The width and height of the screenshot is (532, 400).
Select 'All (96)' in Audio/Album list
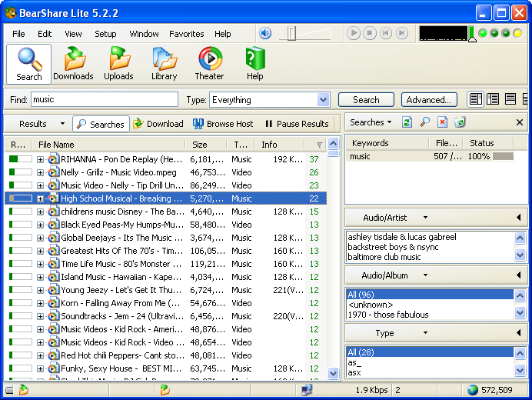pyautogui.click(x=430, y=295)
